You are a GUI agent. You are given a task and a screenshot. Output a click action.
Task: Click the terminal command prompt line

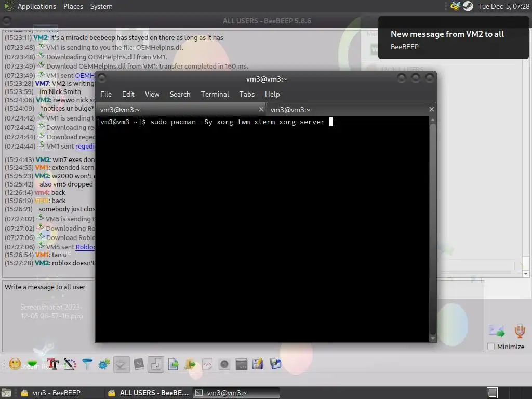click(215, 122)
